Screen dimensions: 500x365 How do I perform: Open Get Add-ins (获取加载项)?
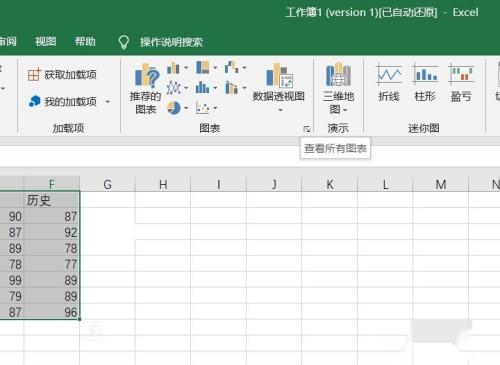62,75
